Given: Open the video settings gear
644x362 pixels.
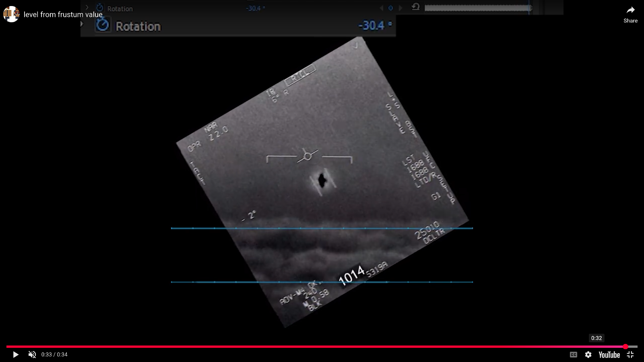Looking at the screenshot, I should [588, 354].
